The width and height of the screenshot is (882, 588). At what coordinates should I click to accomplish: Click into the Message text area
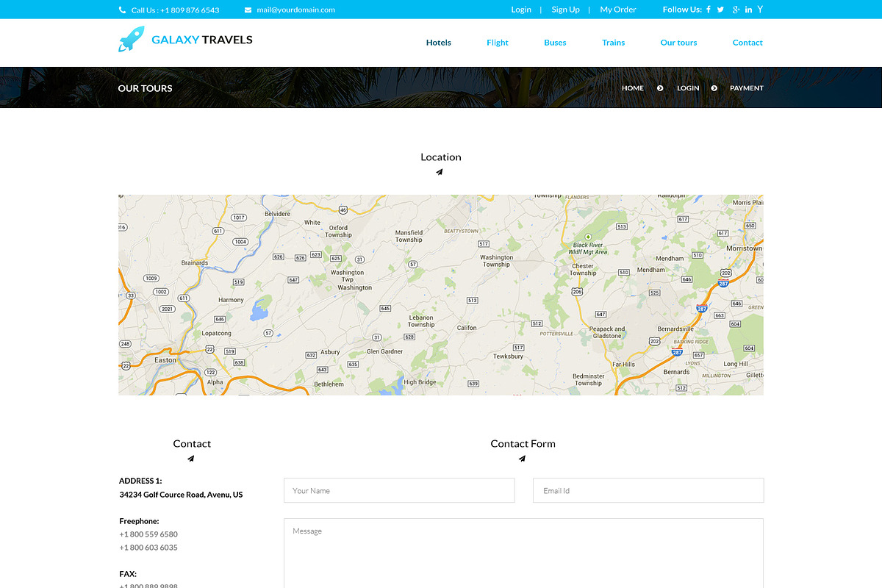click(x=523, y=553)
